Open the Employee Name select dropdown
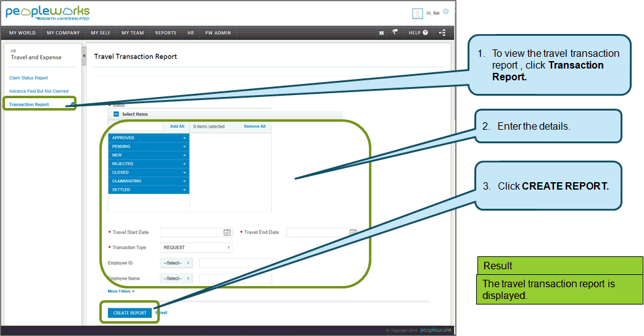The width and height of the screenshot is (644, 336). point(176,279)
